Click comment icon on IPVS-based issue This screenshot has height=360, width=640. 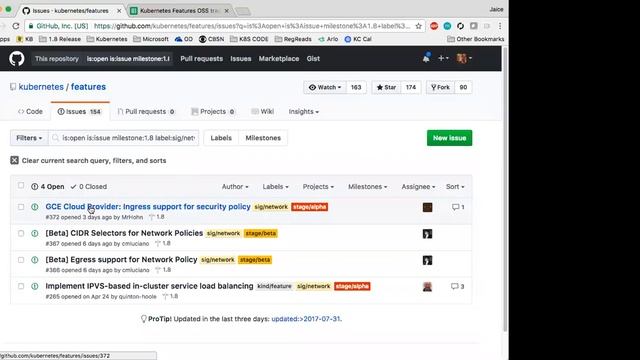click(x=454, y=286)
